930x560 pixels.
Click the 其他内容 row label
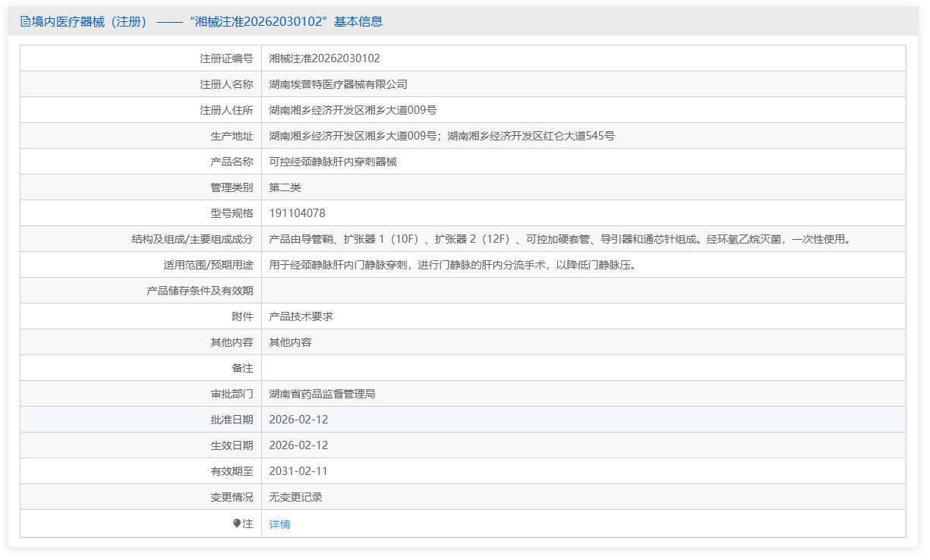click(232, 342)
